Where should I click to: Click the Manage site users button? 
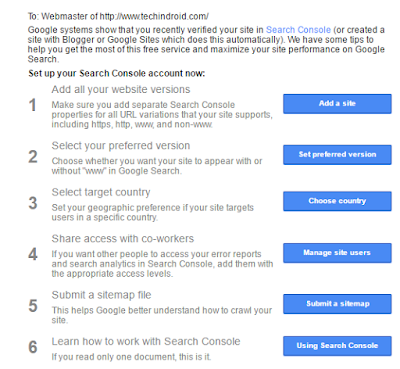337,253
